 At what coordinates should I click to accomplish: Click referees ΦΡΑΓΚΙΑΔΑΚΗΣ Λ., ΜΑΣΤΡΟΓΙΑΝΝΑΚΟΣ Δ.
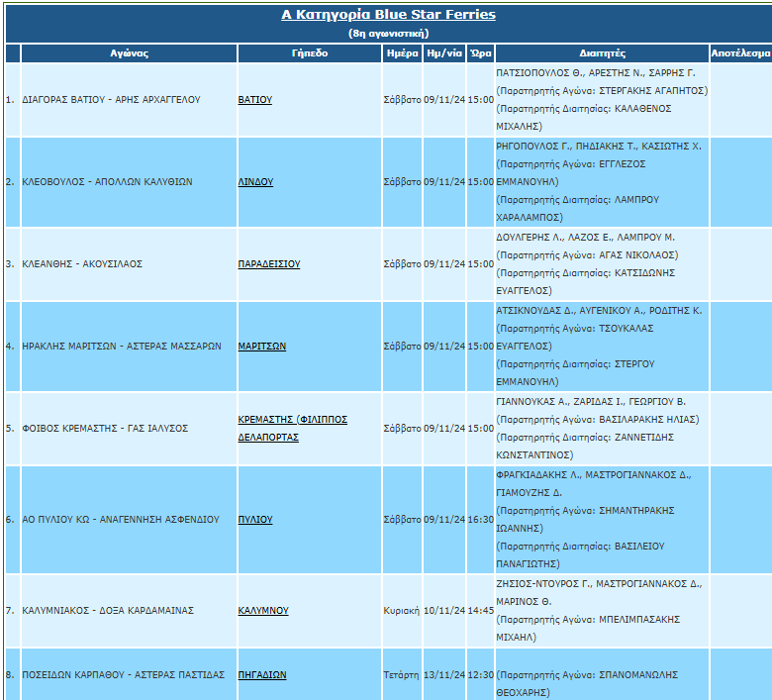[x=593, y=475]
